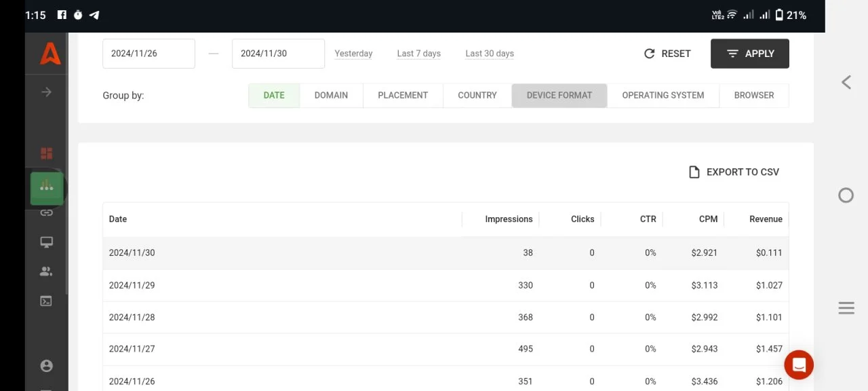Sort table by CTR column header
Viewport: 868px width, 391px height.
(x=648, y=219)
